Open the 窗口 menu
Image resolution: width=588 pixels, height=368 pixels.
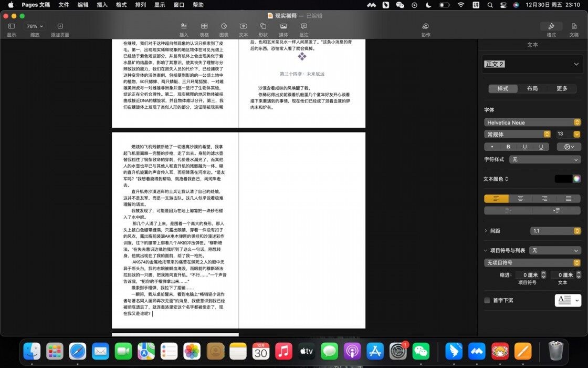[x=179, y=5]
